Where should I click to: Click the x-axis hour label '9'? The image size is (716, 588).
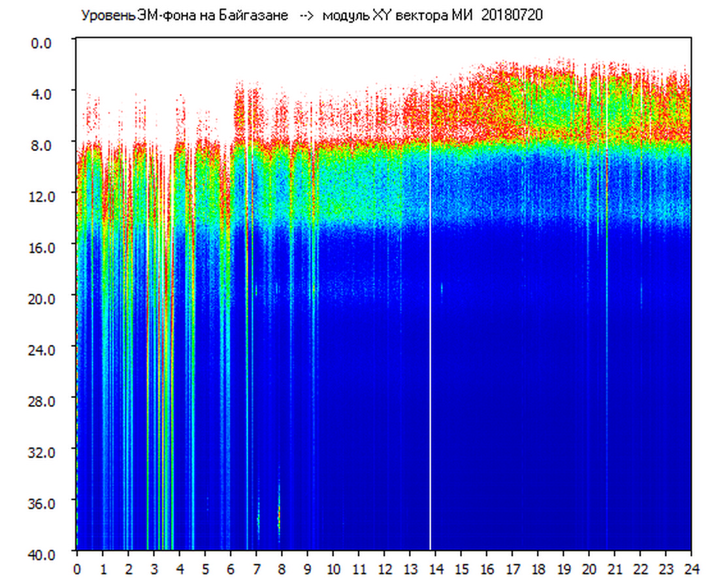tap(307, 568)
